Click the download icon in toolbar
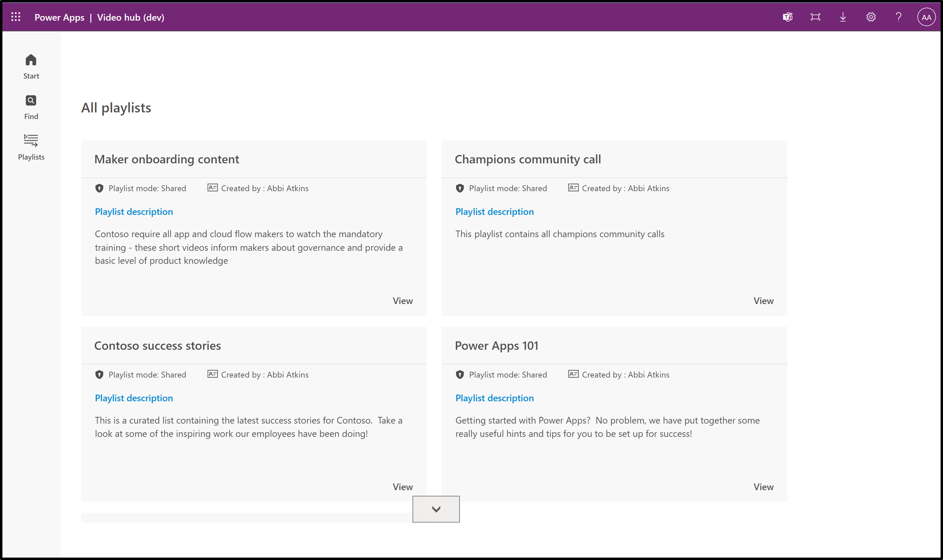943x560 pixels. pos(844,17)
